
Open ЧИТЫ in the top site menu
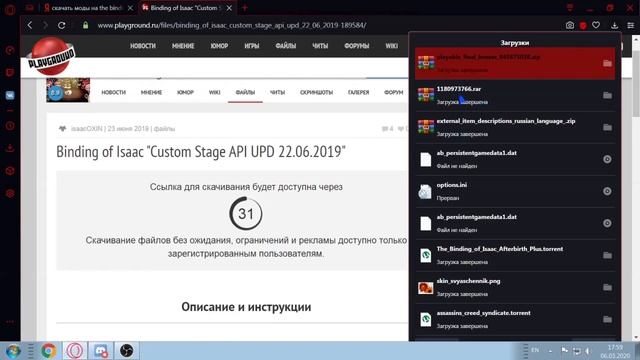(x=320, y=46)
